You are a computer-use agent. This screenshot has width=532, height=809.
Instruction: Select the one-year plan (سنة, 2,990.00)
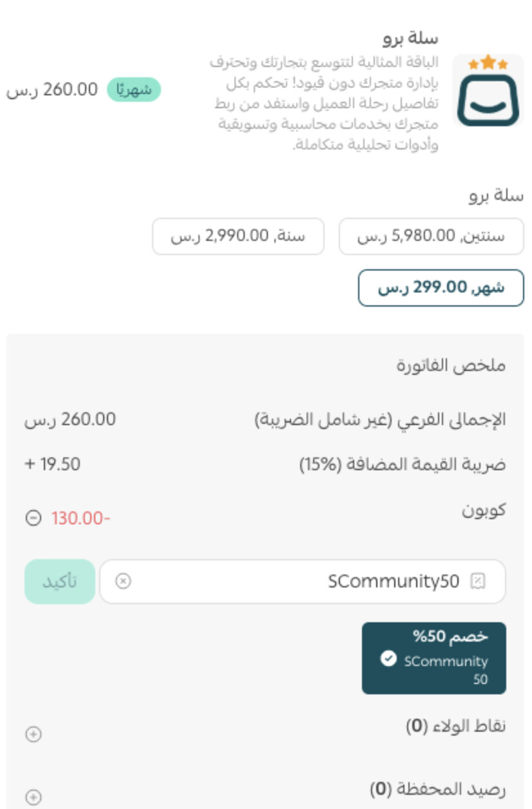click(x=238, y=236)
